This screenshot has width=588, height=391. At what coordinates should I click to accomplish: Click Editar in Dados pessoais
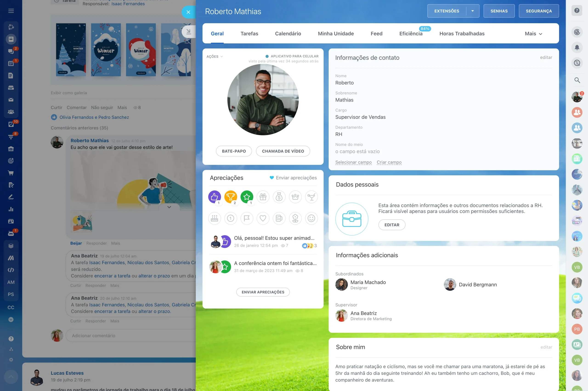392,225
